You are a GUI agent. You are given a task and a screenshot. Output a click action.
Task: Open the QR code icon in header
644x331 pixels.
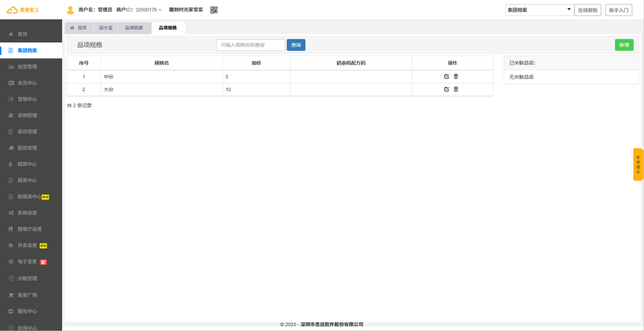tap(214, 10)
